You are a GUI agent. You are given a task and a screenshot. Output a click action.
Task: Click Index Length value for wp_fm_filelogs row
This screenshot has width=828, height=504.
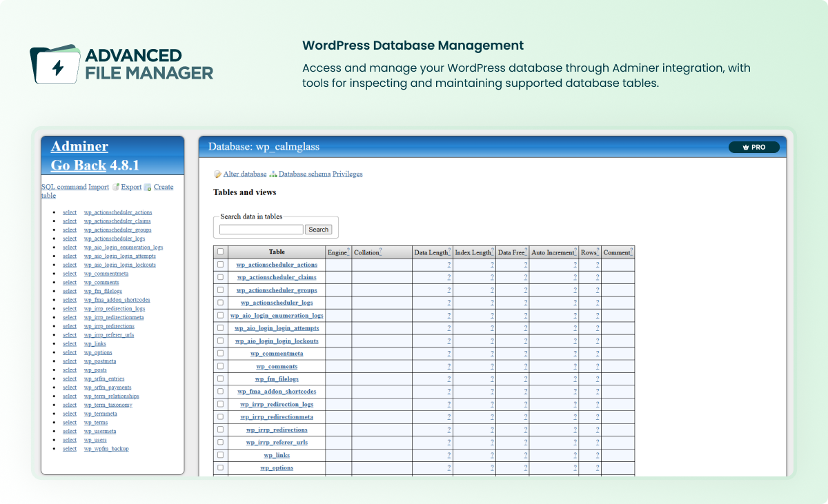(493, 379)
